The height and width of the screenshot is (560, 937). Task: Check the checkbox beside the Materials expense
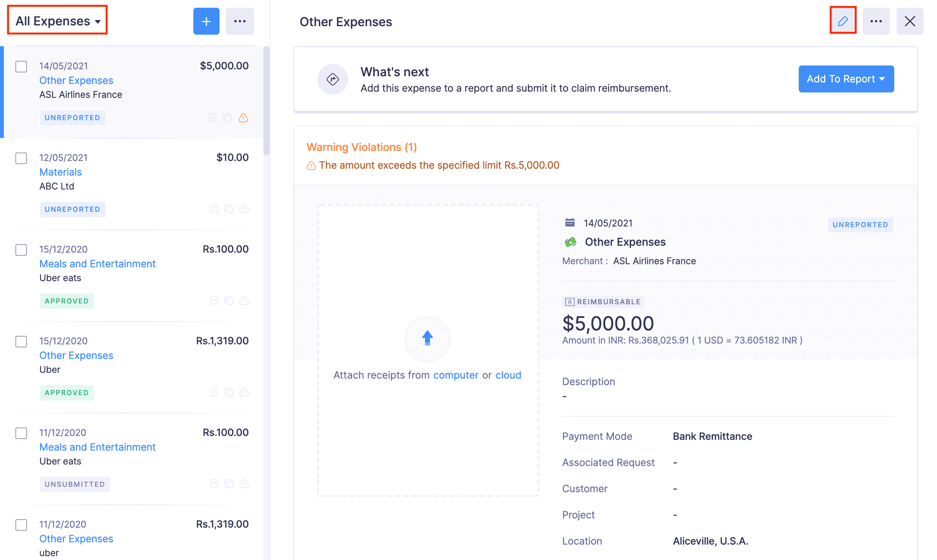click(x=21, y=158)
